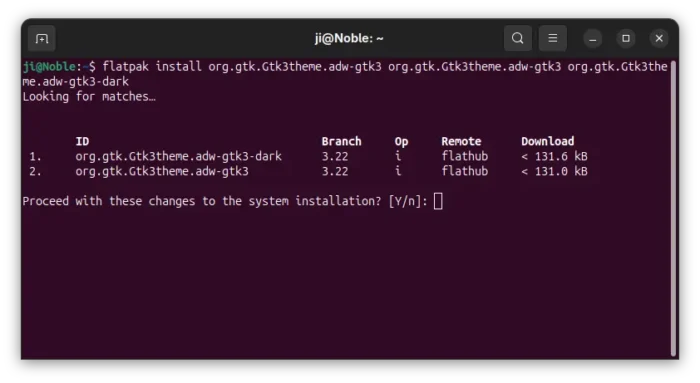Click the Download column header
The image size is (700, 383).
click(548, 142)
